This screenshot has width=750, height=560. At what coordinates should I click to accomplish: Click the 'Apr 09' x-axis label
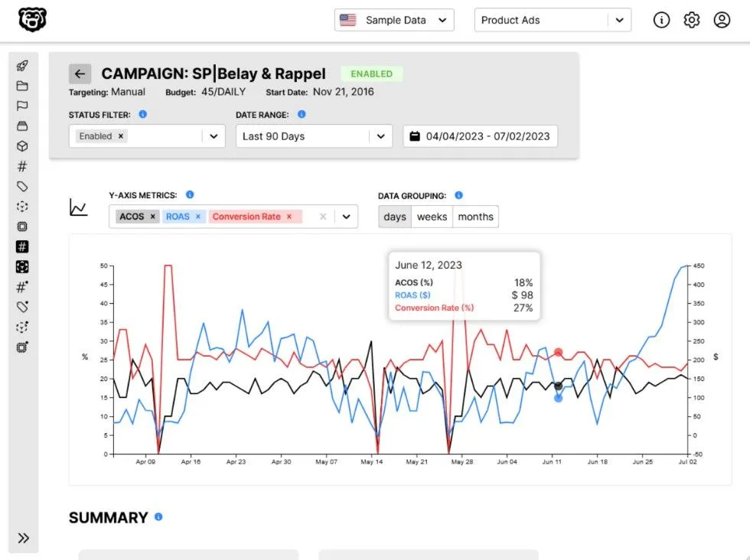tap(145, 462)
